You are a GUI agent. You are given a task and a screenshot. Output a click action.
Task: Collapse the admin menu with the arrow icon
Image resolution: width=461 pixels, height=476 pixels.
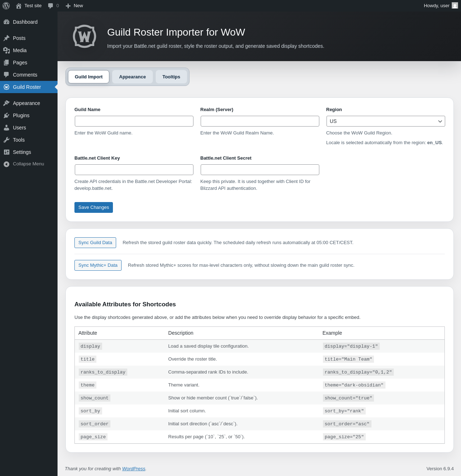click(x=6, y=164)
